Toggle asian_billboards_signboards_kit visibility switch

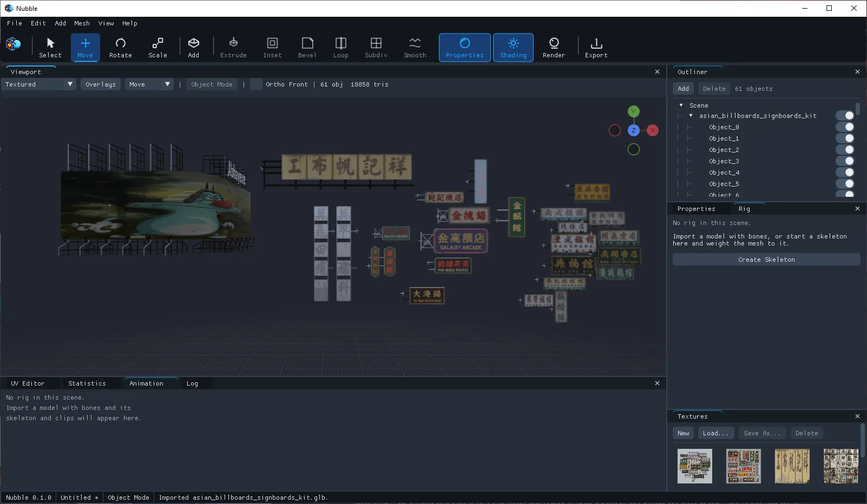845,116
